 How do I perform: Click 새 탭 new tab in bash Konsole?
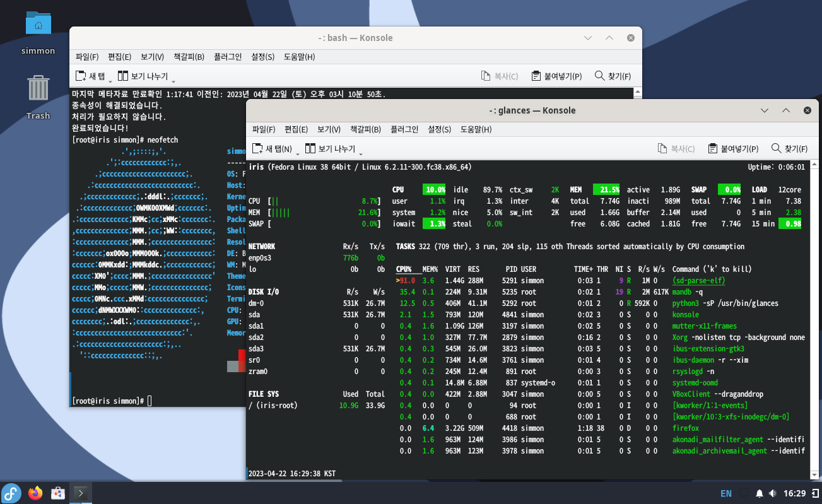(x=90, y=76)
